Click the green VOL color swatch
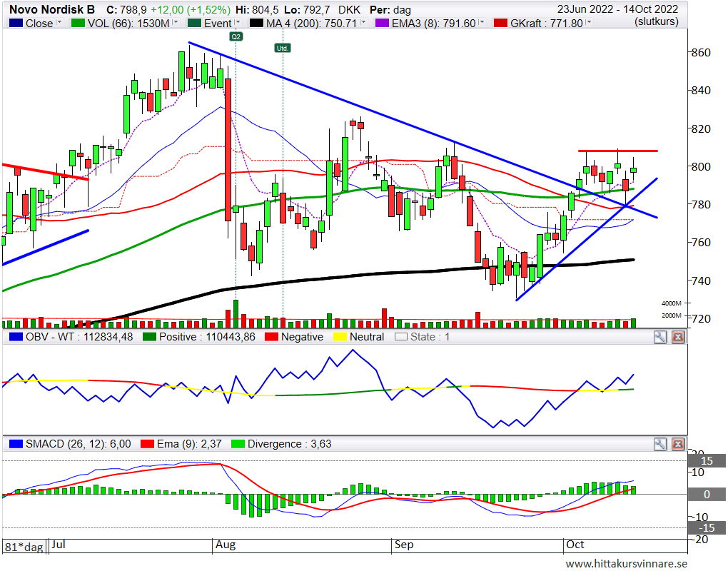Viewport: 728px width, 571px height. [78, 23]
